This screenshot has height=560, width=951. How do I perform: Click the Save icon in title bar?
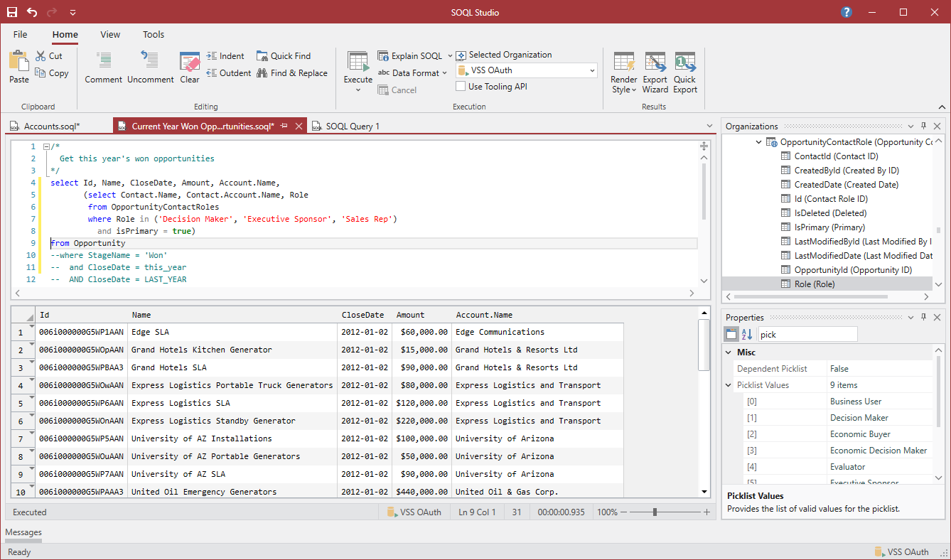coord(12,12)
